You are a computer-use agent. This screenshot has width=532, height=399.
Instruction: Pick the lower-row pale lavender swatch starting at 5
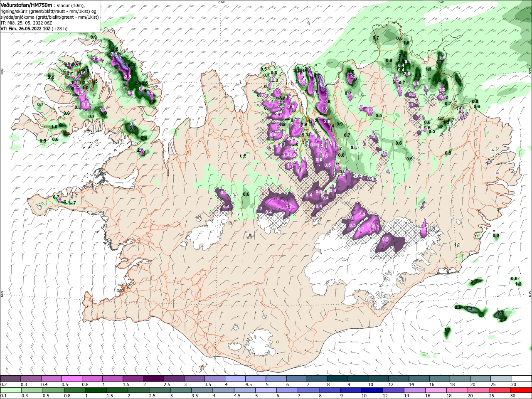tap(266, 390)
